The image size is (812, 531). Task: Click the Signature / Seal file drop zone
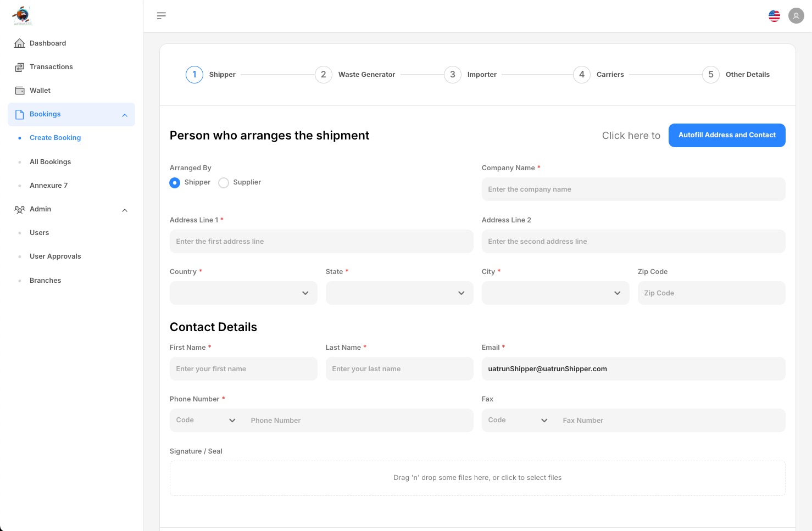click(477, 478)
